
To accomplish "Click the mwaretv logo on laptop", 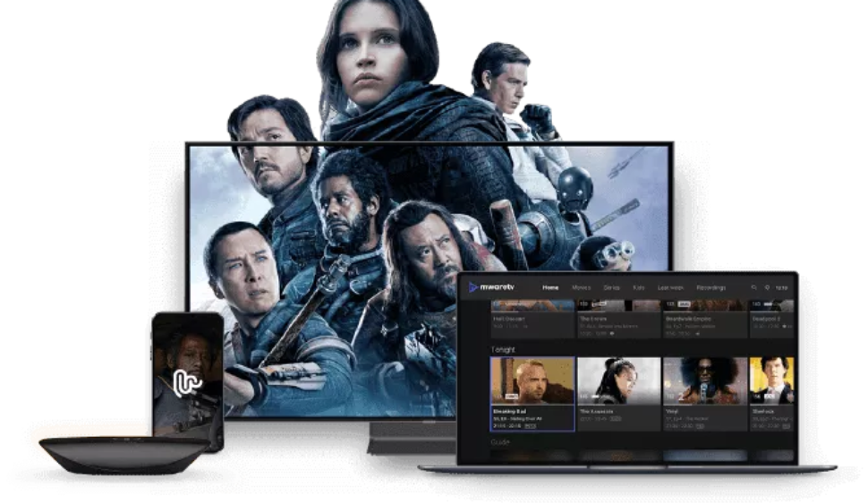I will point(491,286).
